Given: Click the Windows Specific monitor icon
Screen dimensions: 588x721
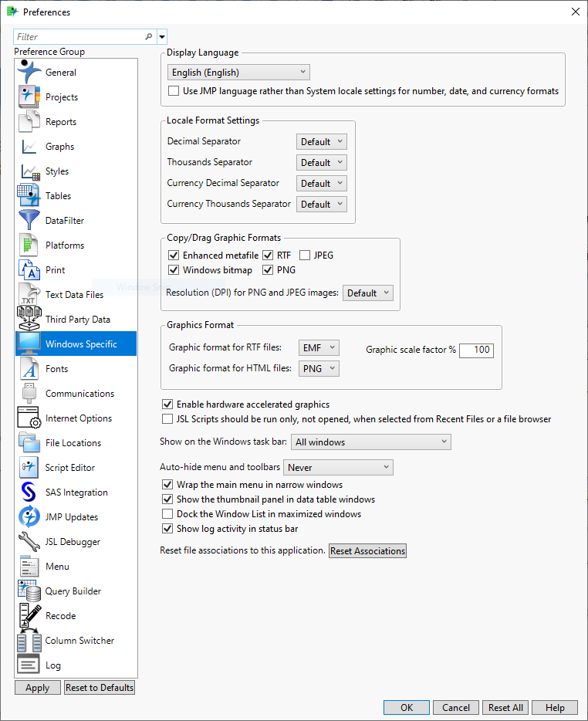Looking at the screenshot, I should [29, 344].
